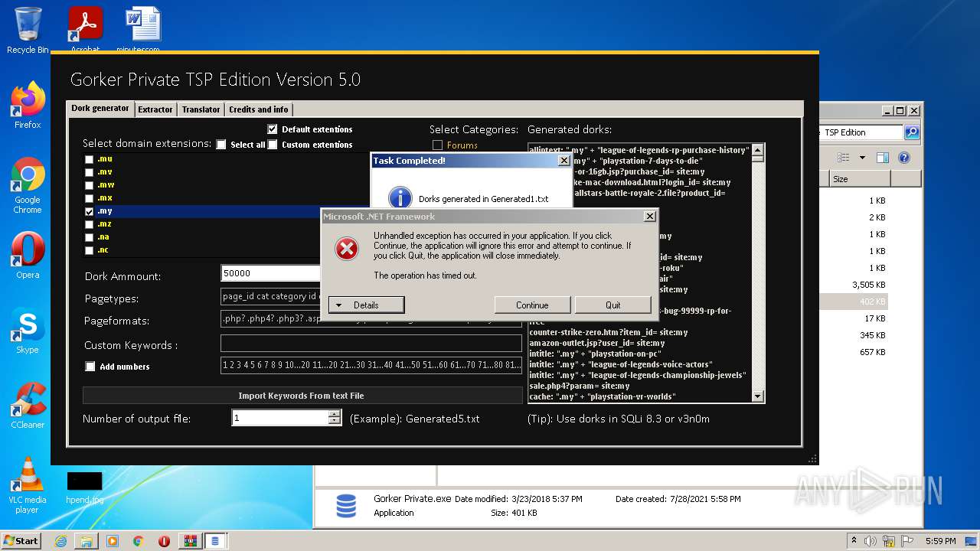Open the view options dropdown arrow in Explorer
Screen dimensions: 980x551
point(862,158)
